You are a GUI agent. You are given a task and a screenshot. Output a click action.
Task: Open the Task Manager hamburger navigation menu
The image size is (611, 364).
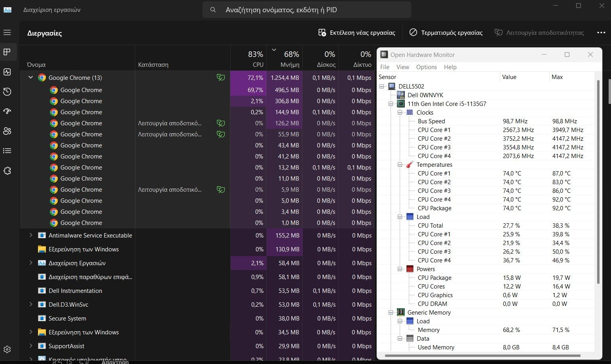coord(7,32)
